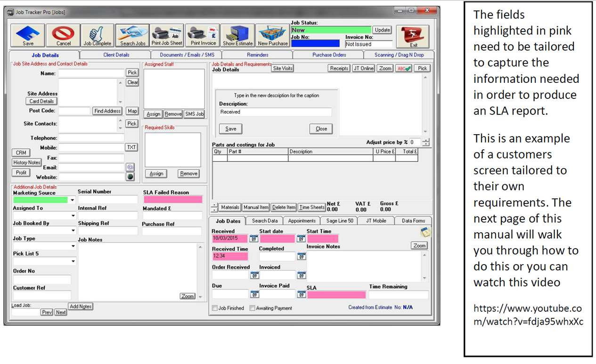596x364 pixels.
Task: Click the Card Details button
Action: click(41, 101)
